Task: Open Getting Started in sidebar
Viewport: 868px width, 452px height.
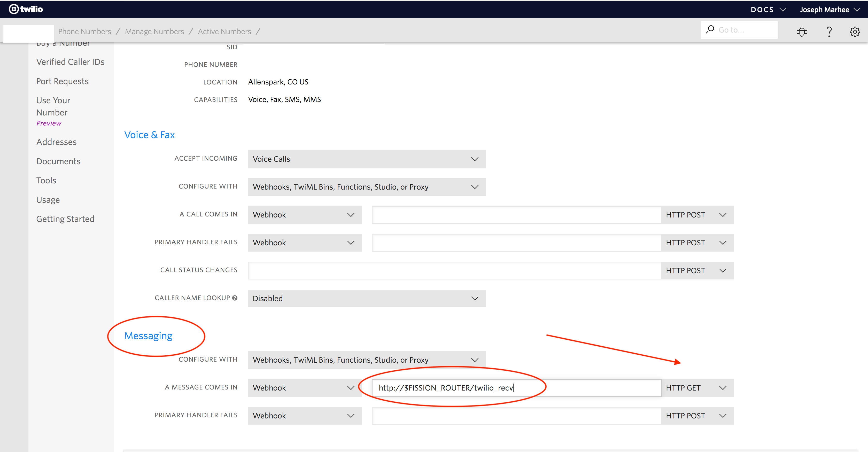Action: [65, 219]
